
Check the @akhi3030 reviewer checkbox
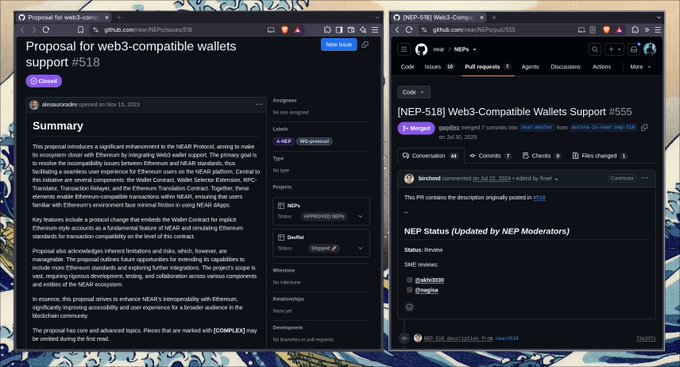point(409,280)
